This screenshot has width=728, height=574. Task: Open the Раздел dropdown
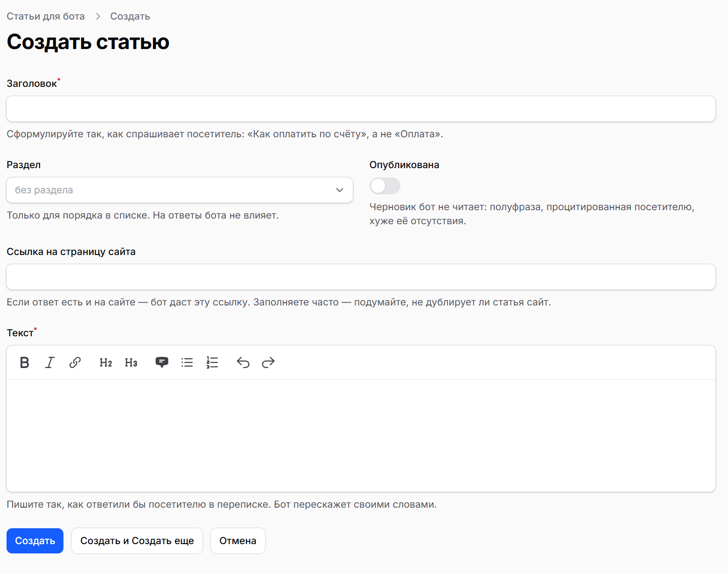pos(180,190)
